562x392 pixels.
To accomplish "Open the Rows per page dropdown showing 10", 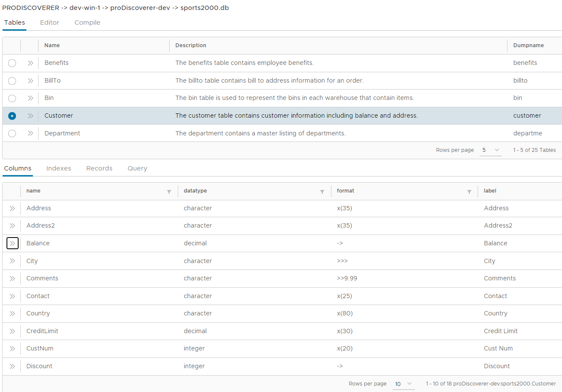I will coord(403,384).
